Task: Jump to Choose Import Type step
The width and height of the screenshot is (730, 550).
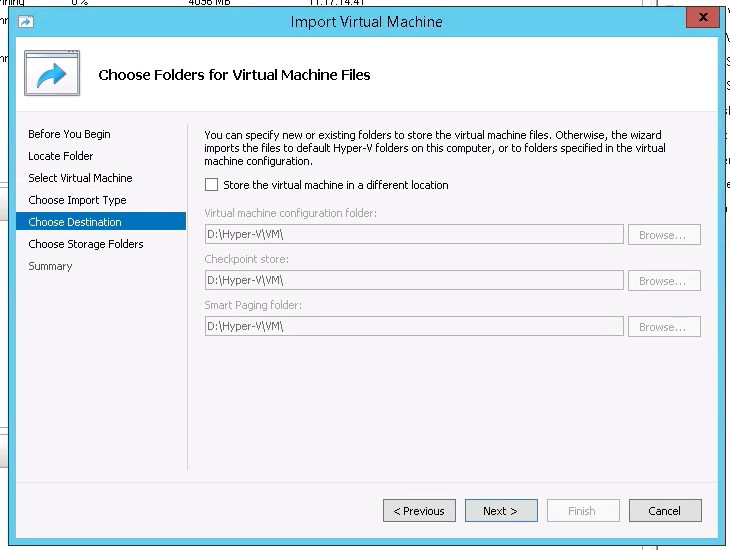Action: 77,200
